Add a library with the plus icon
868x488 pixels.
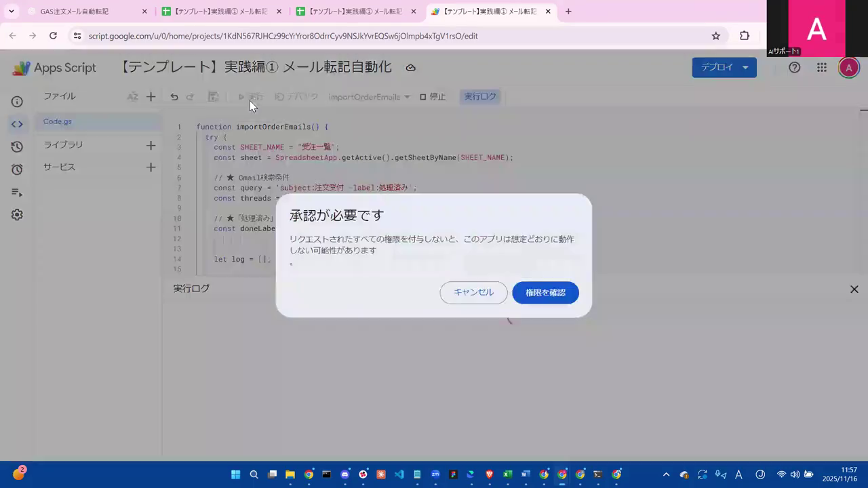pyautogui.click(x=151, y=144)
